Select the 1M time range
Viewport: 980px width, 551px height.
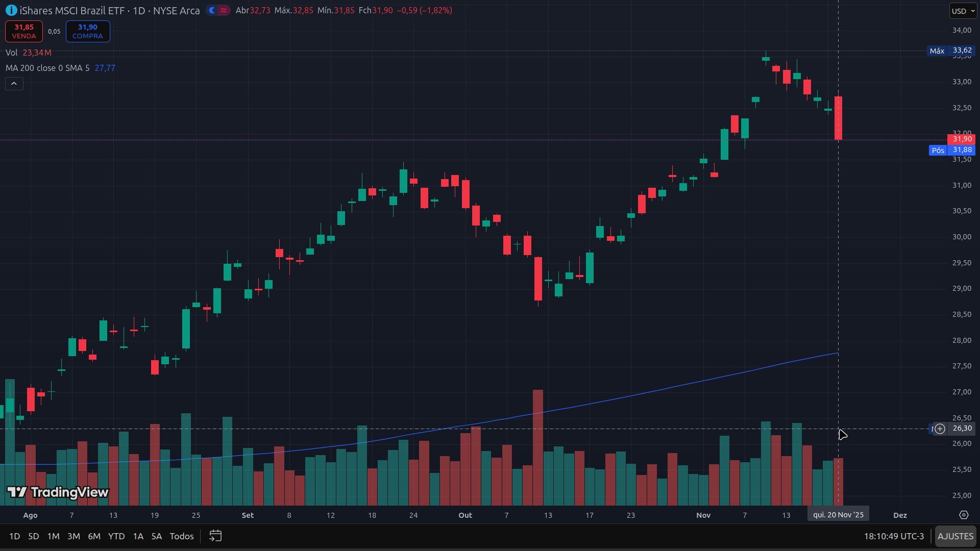coord(53,536)
